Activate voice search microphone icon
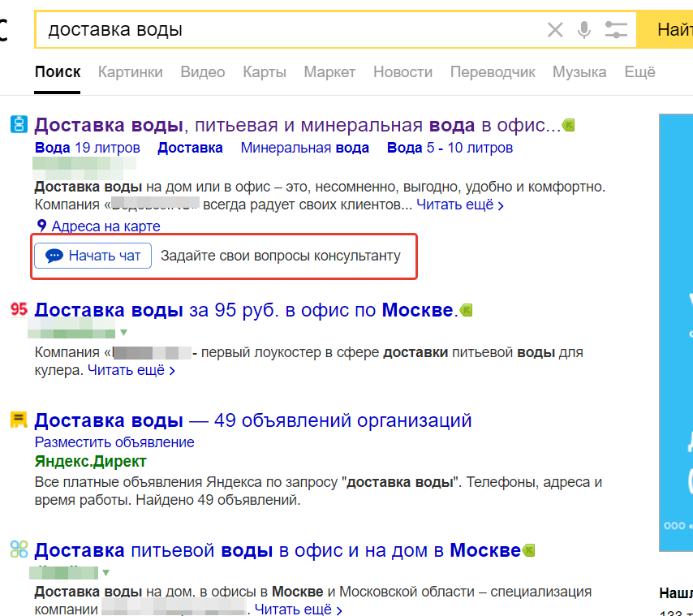This screenshot has width=693, height=616. coord(583,31)
